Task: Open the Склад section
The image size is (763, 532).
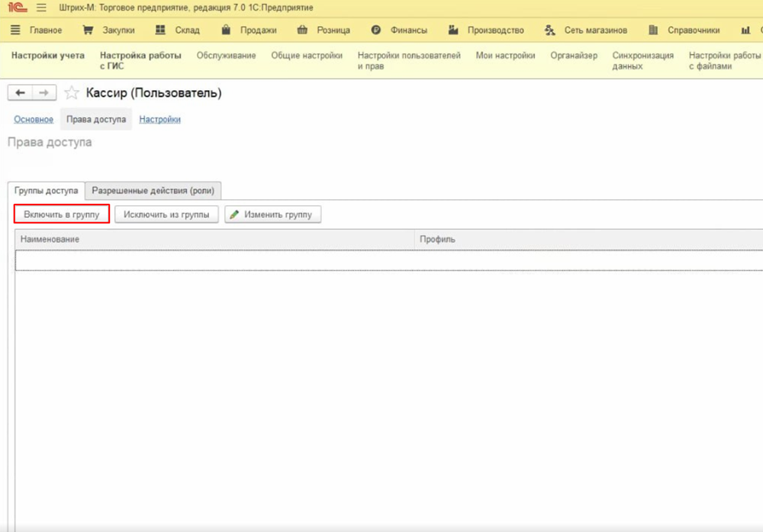Action: click(177, 31)
